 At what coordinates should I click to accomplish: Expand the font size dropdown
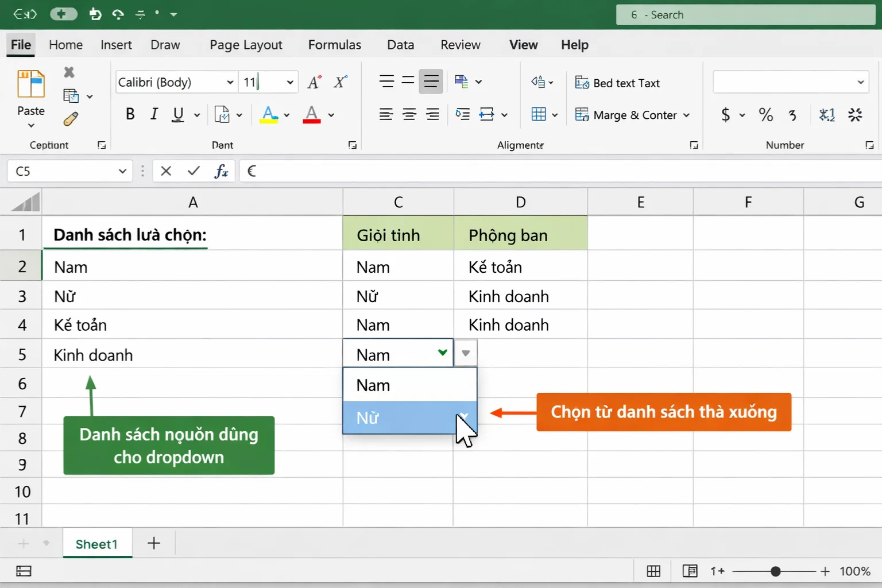pos(290,82)
